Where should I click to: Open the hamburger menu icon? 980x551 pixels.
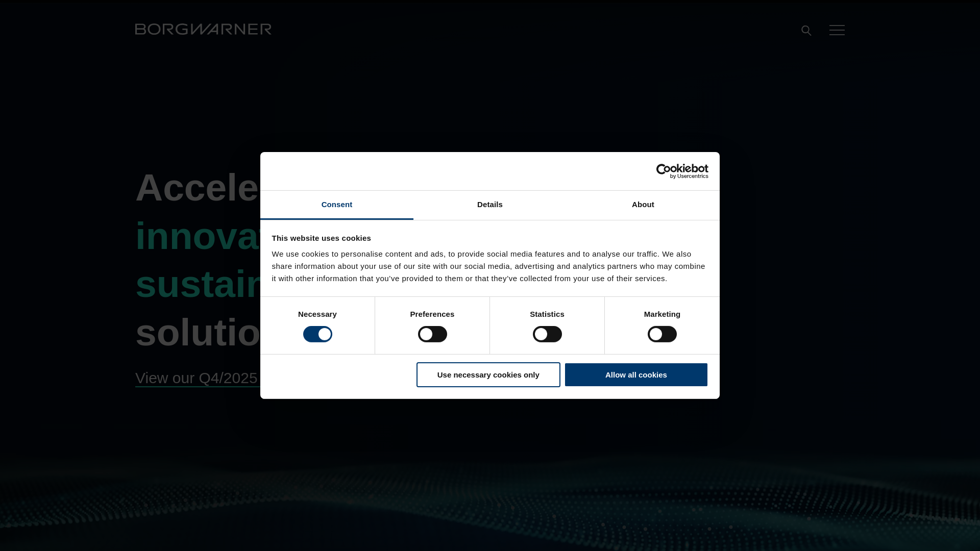(837, 30)
